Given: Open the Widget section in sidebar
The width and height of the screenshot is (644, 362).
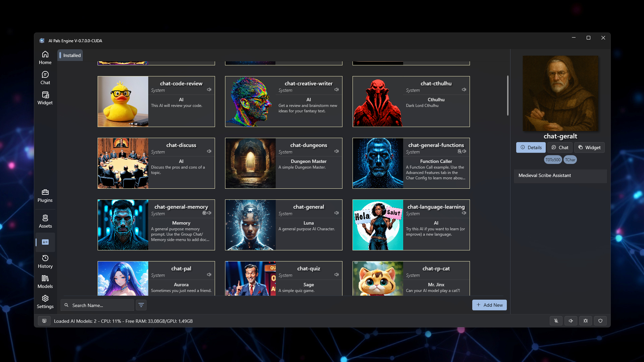Looking at the screenshot, I should pos(45,98).
